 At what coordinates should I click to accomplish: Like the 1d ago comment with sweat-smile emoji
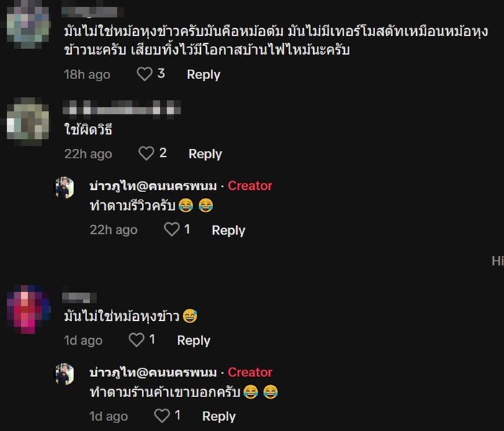pyautogui.click(x=136, y=340)
